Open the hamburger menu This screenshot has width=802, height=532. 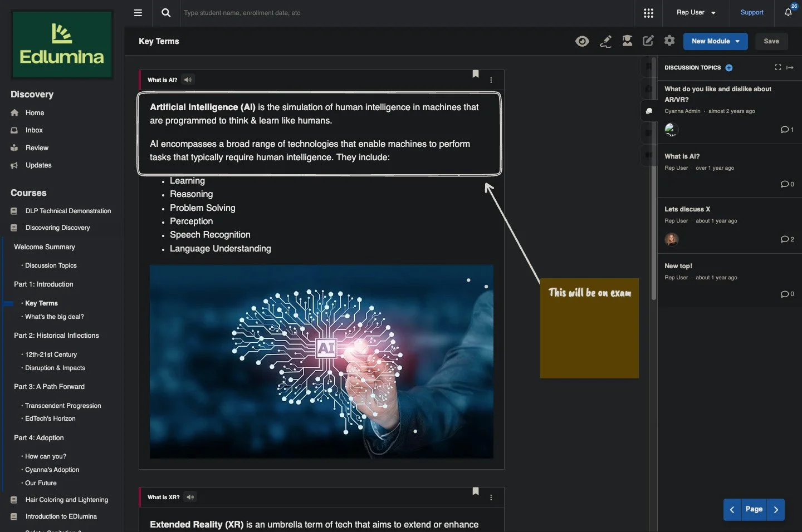click(138, 13)
